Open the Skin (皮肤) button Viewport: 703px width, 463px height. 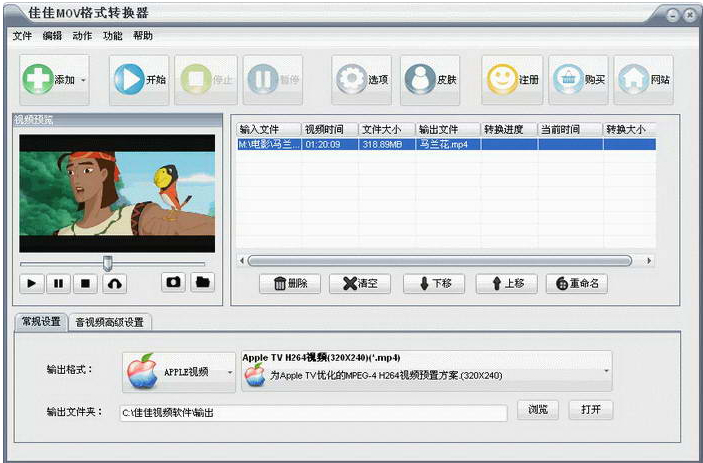[430, 80]
